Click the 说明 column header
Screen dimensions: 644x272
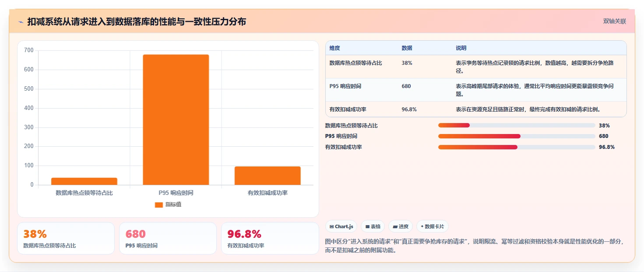click(461, 48)
